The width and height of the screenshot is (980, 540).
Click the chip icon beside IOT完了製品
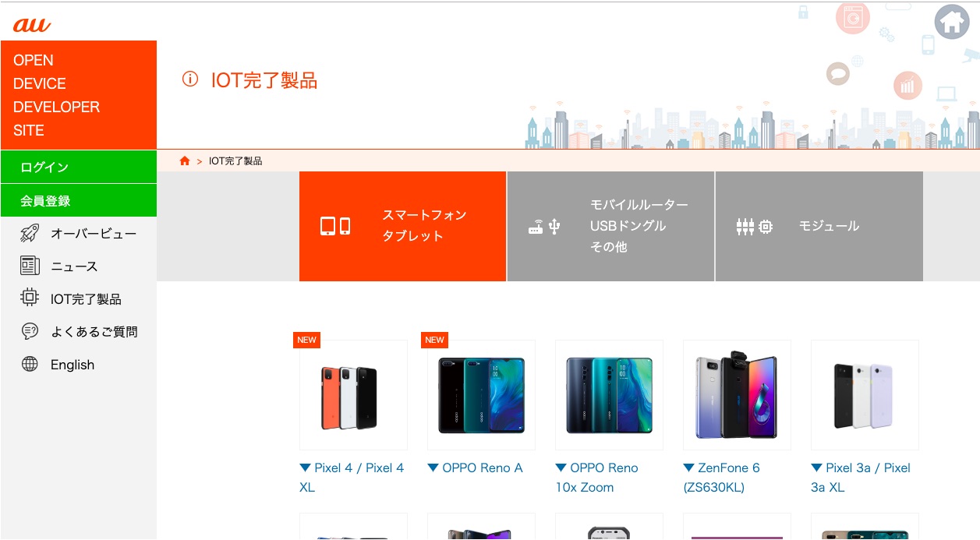[x=30, y=298]
